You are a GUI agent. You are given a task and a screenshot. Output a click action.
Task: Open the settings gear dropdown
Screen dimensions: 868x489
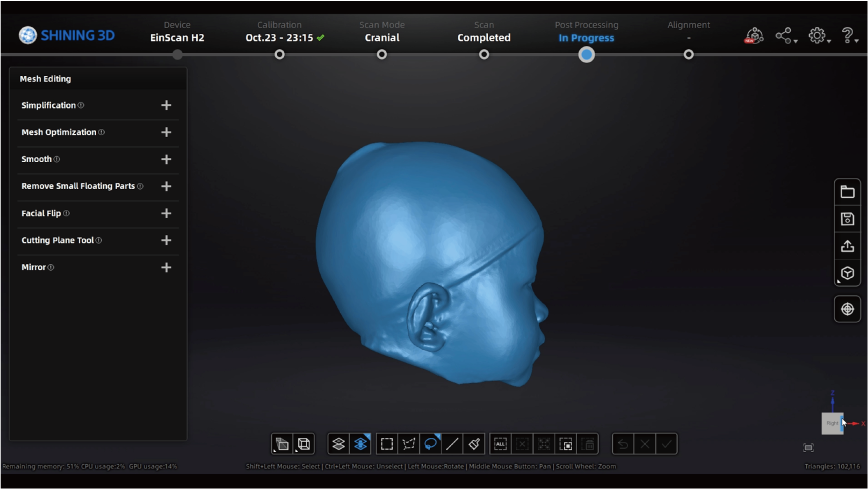pos(818,36)
